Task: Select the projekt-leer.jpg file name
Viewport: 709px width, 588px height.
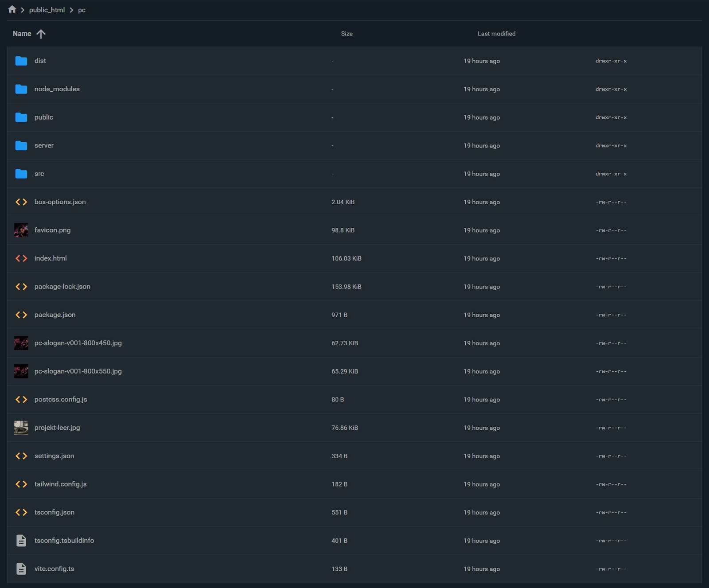Action: (x=57, y=428)
